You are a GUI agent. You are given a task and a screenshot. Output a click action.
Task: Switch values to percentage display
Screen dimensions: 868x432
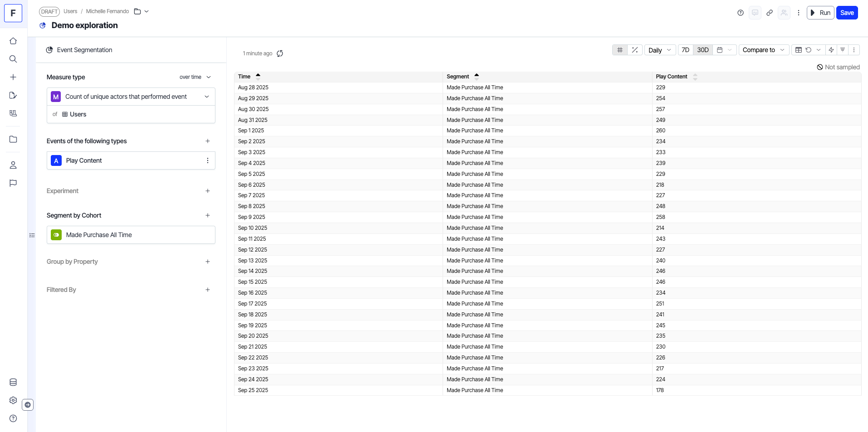point(635,50)
